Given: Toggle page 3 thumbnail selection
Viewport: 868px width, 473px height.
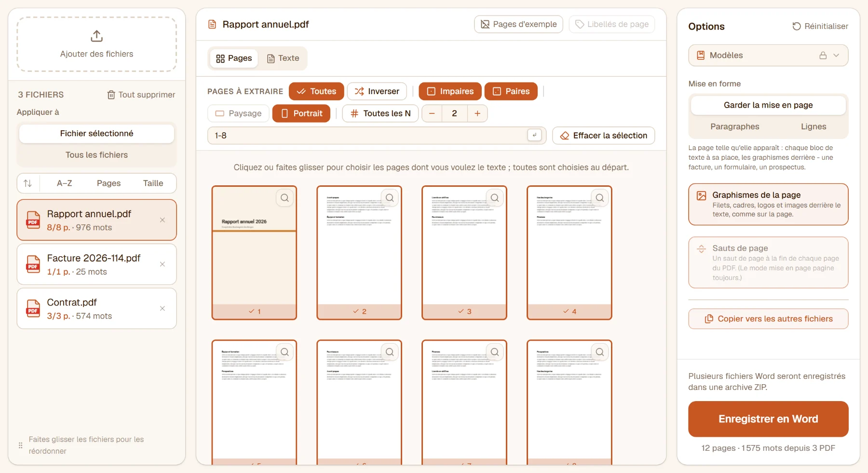Looking at the screenshot, I should coord(464,253).
